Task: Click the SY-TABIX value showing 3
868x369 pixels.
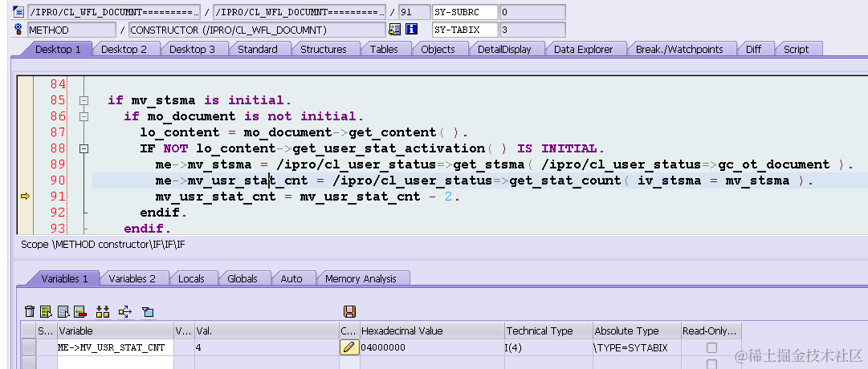Action: [532, 30]
